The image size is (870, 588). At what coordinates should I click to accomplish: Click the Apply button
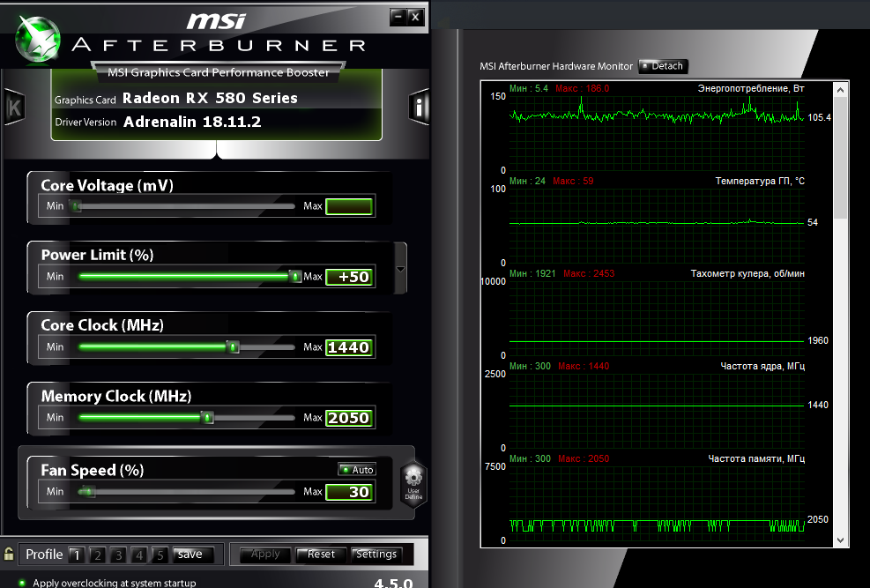point(265,555)
